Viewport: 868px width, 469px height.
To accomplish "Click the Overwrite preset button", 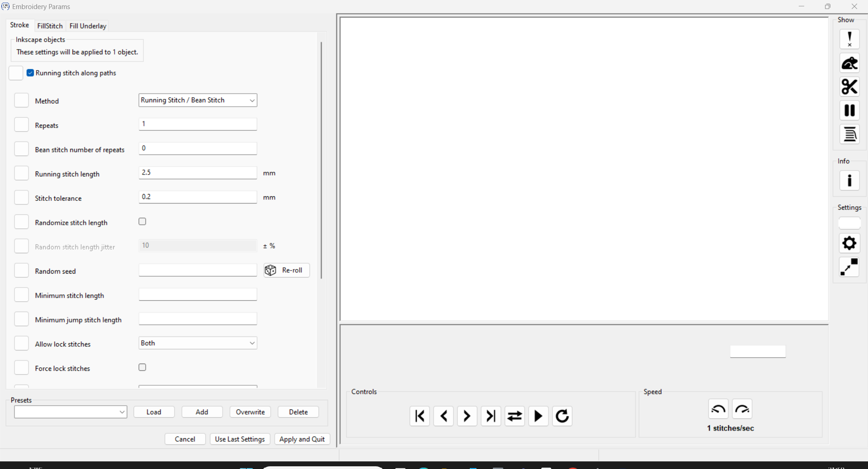I will click(x=250, y=412).
